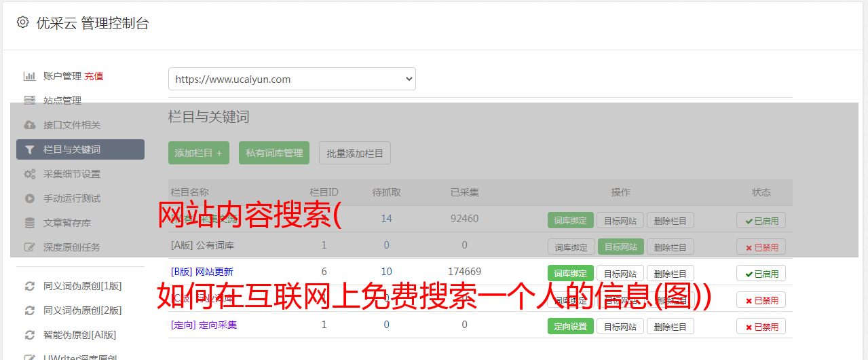The width and height of the screenshot is (868, 360).
Task: Open 同义词伪原创[2版] in the sidebar
Action: pyautogui.click(x=83, y=310)
